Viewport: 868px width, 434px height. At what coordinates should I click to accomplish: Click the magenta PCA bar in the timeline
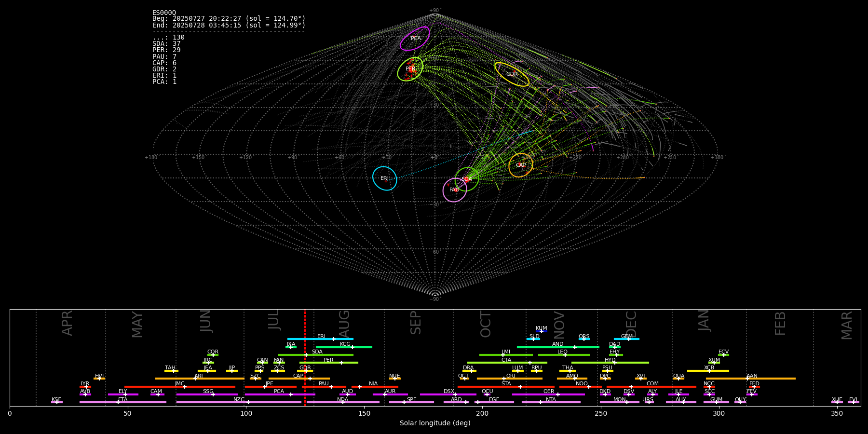pyautogui.click(x=280, y=394)
